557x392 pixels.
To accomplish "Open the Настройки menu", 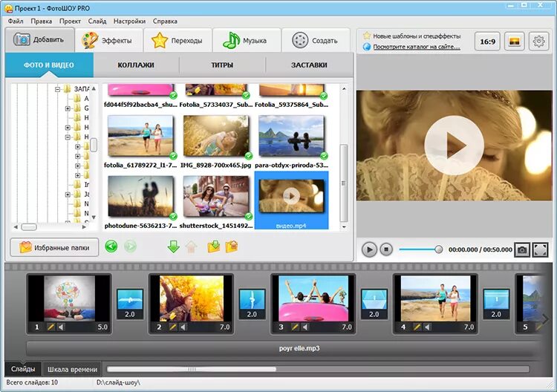I will [x=129, y=22].
